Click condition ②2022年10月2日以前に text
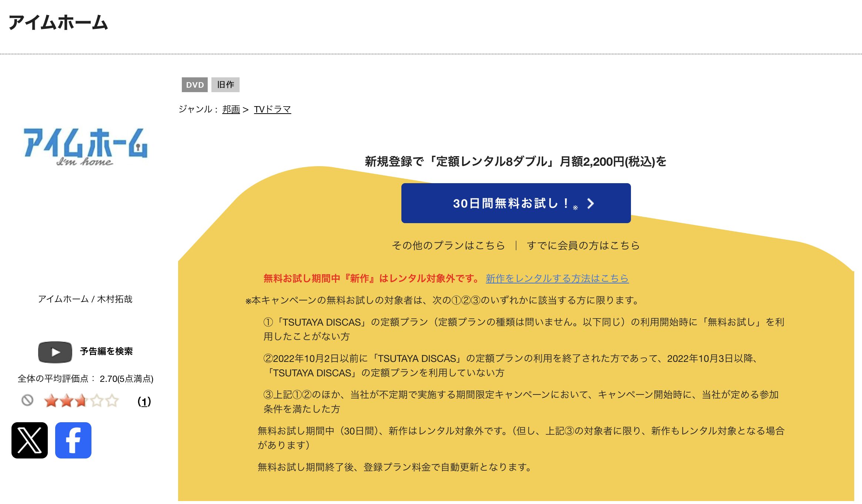The height and width of the screenshot is (504, 862). pos(512,366)
